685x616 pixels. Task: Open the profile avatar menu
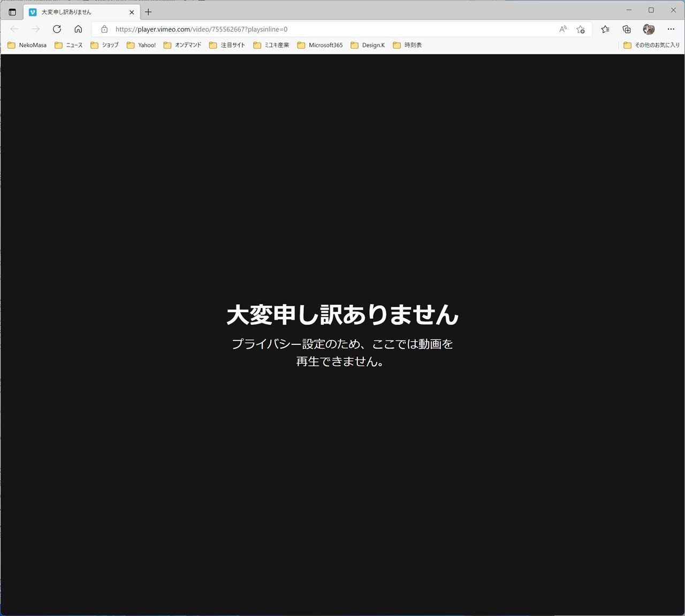pyautogui.click(x=649, y=29)
